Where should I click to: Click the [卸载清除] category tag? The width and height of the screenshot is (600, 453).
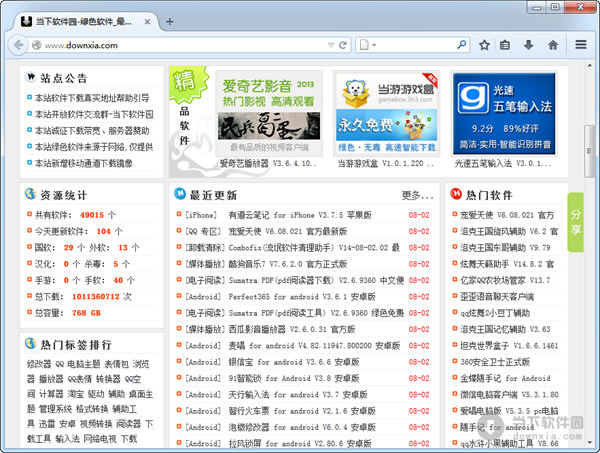[x=205, y=248]
